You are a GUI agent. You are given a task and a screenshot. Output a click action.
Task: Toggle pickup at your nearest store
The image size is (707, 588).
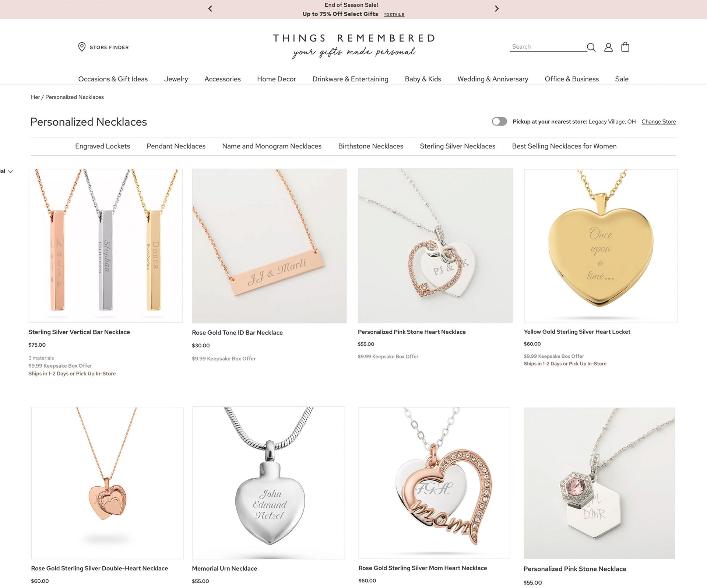pyautogui.click(x=499, y=122)
